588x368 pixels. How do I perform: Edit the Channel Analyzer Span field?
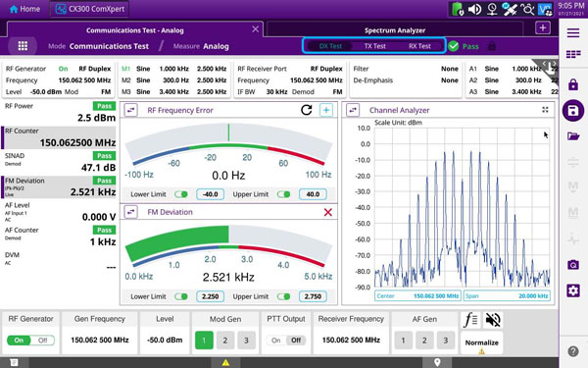pyautogui.click(x=507, y=296)
